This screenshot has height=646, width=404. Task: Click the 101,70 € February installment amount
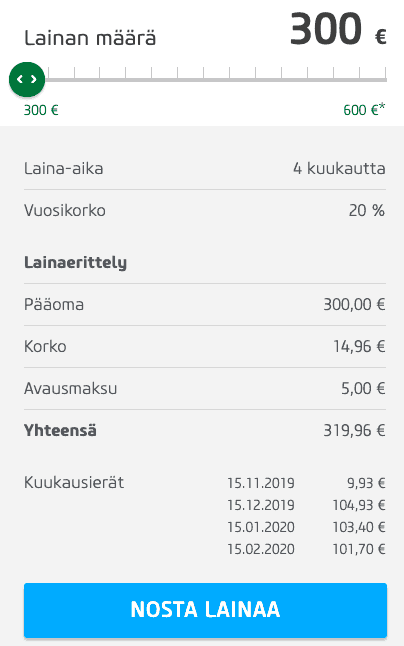coord(359,549)
